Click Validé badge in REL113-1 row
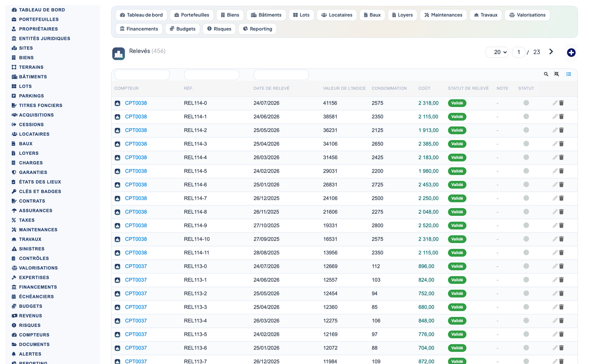The width and height of the screenshot is (589, 364). click(457, 280)
